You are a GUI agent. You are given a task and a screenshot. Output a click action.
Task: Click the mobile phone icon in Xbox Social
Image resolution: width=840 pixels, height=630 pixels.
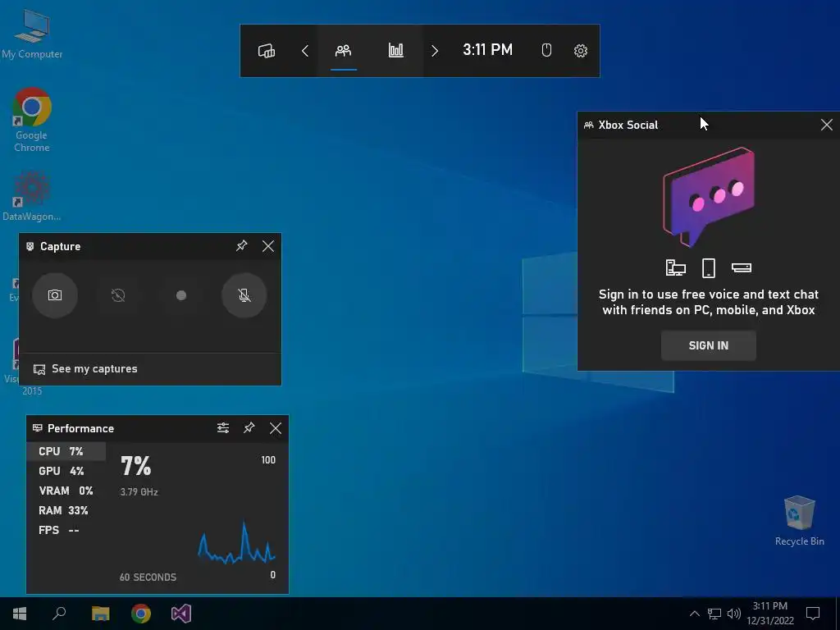pos(708,268)
